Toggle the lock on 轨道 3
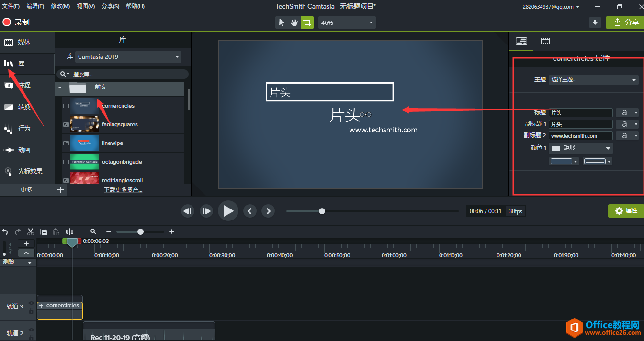 [x=31, y=311]
